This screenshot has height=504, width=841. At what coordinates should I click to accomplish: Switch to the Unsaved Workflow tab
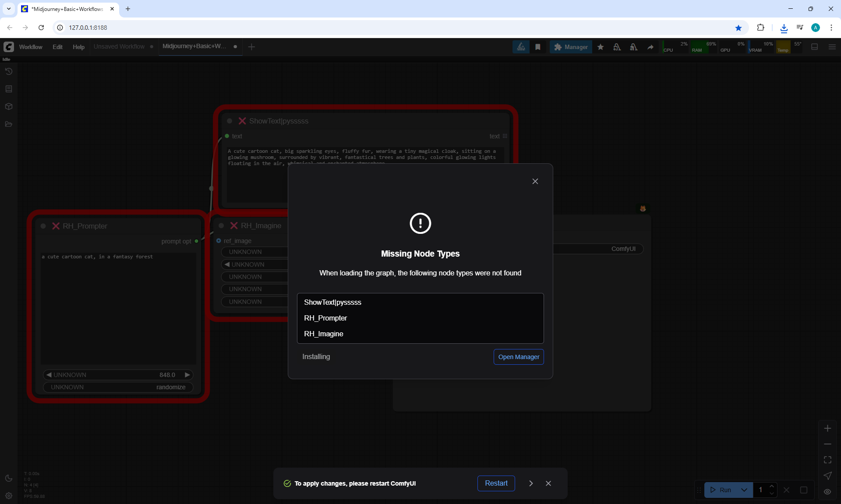(119, 46)
